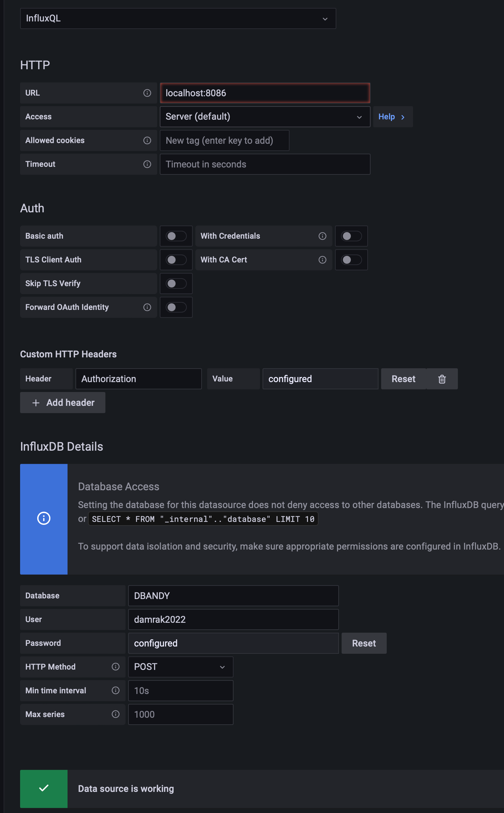
Task: Show info tooltip for HTTP Method
Action: (116, 667)
